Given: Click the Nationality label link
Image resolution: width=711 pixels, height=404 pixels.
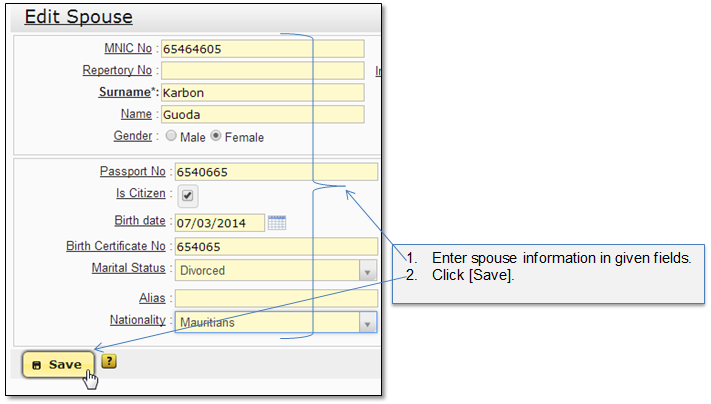Looking at the screenshot, I should coord(137,320).
